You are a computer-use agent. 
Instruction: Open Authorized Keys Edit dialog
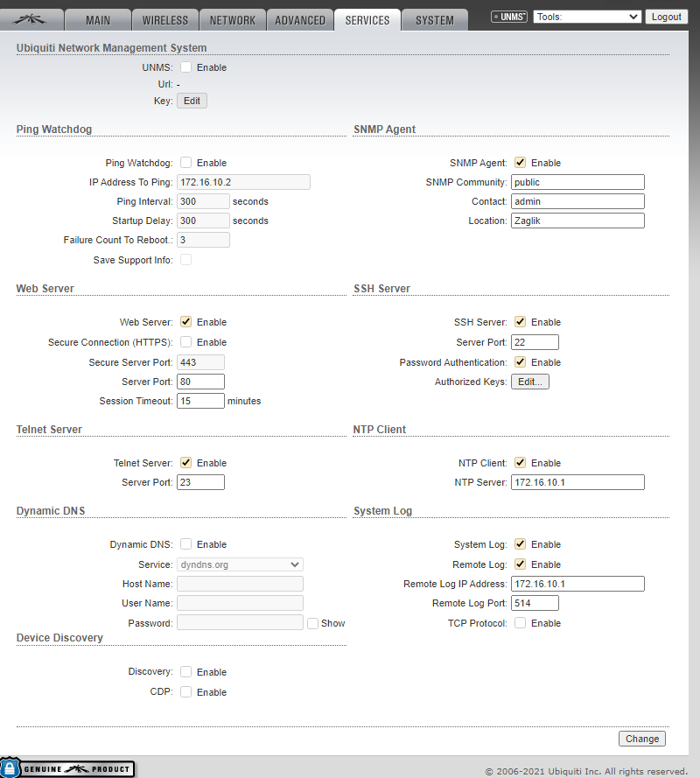[x=530, y=382]
